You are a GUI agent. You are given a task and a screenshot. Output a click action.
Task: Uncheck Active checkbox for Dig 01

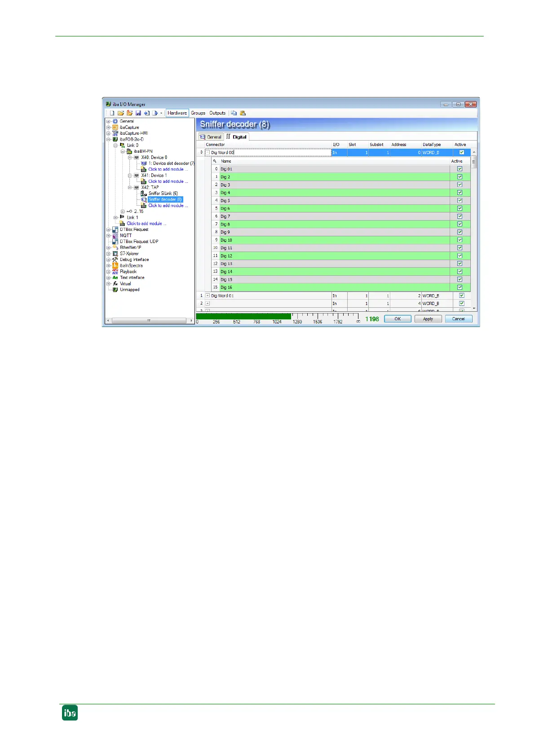[460, 169]
